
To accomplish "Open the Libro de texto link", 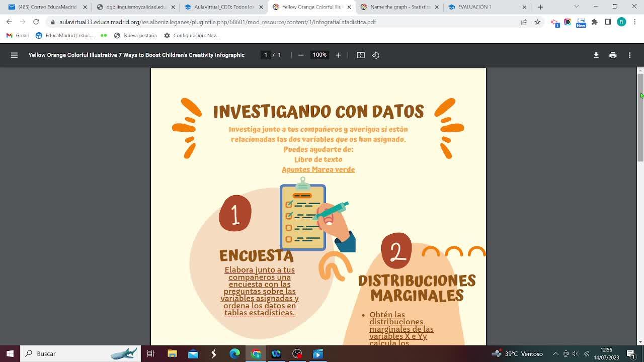I will [318, 159].
